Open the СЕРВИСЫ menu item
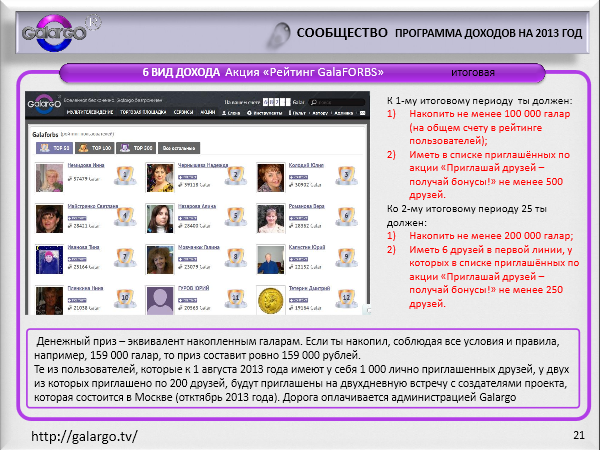This screenshot has height=450, width=600. [183, 112]
